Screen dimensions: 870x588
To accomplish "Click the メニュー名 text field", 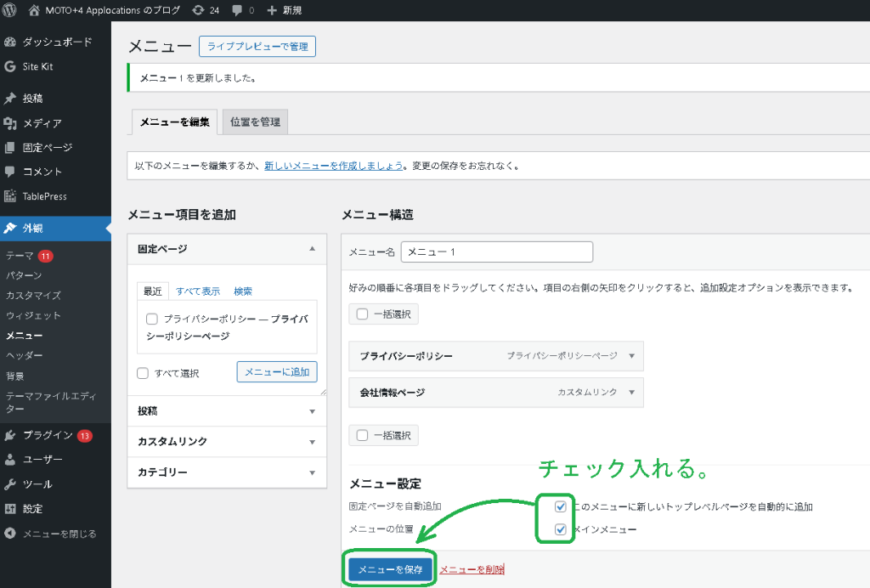I will [496, 252].
